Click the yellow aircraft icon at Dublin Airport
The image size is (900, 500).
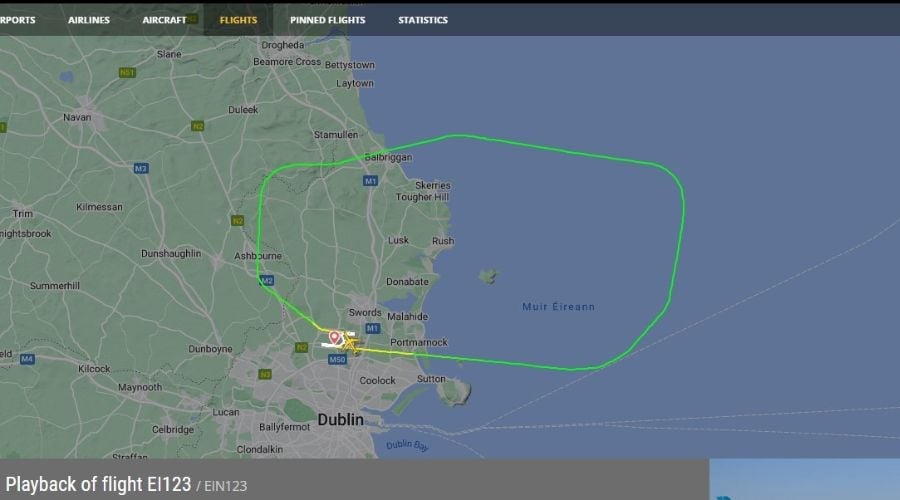pyautogui.click(x=350, y=344)
